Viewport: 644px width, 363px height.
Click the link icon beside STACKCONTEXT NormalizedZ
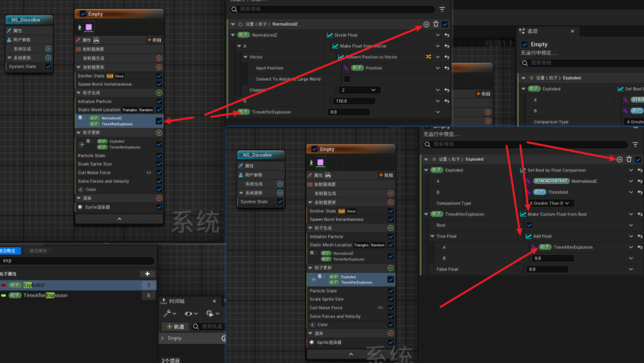click(x=528, y=181)
